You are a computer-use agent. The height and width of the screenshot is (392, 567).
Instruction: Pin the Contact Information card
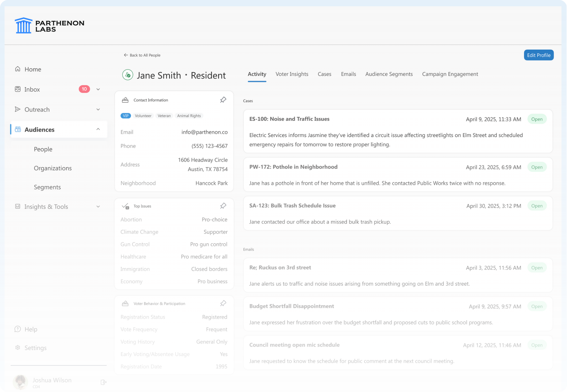point(223,100)
